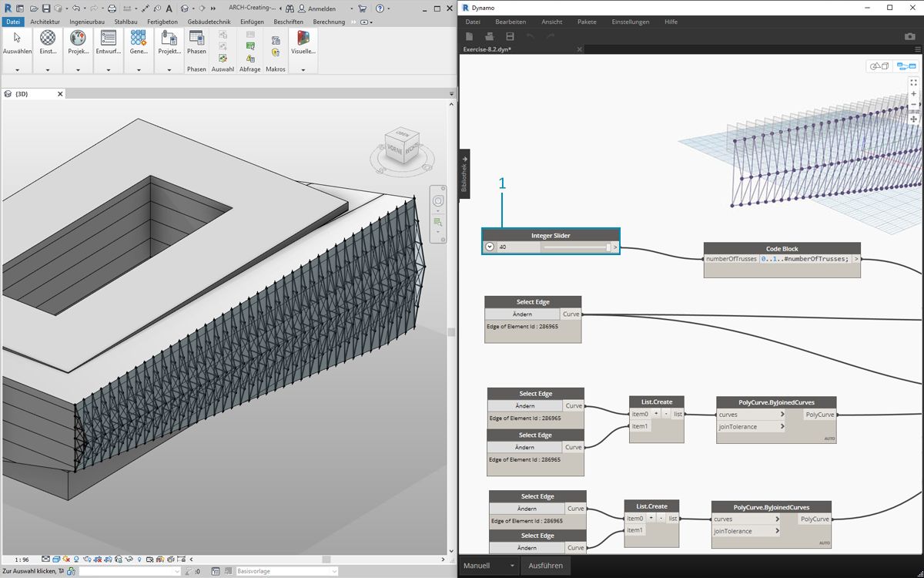Open Datei tab in Revit ribbon
924x578 pixels.
coord(13,22)
